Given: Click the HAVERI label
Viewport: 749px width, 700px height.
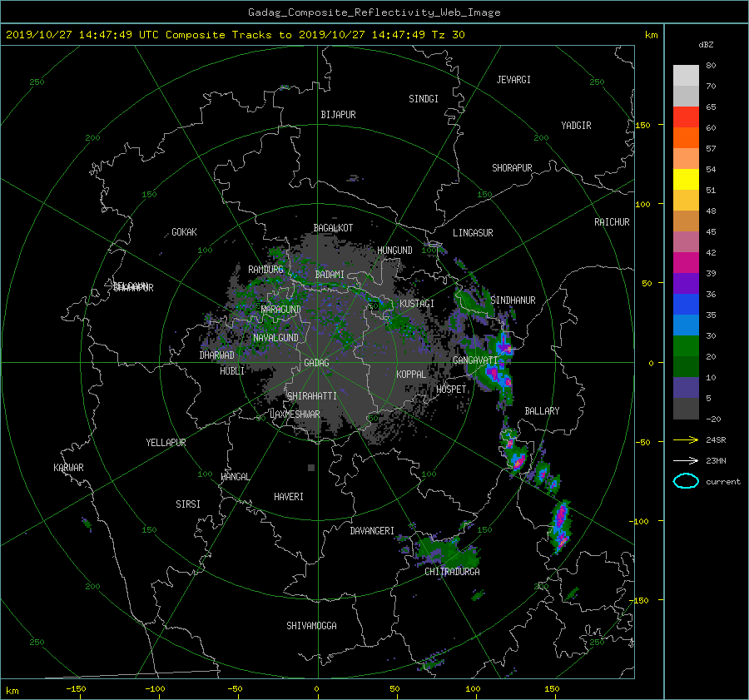Looking at the screenshot, I should tap(289, 497).
